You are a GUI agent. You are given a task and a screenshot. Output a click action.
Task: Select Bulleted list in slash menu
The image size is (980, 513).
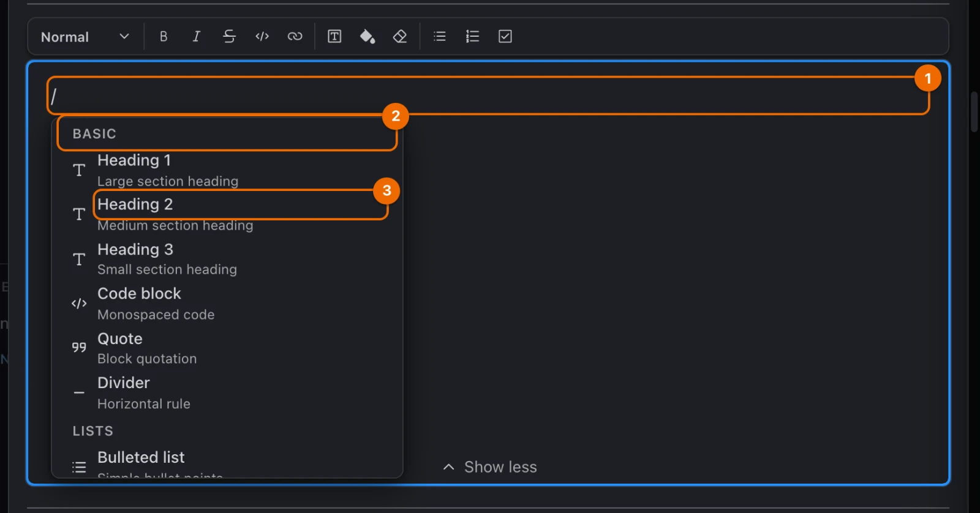227,463
